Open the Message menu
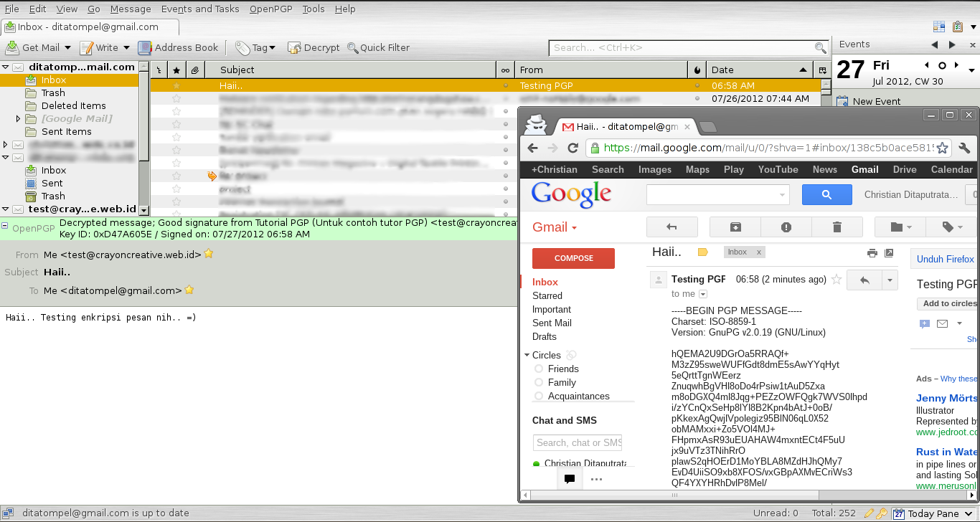 pos(131,9)
